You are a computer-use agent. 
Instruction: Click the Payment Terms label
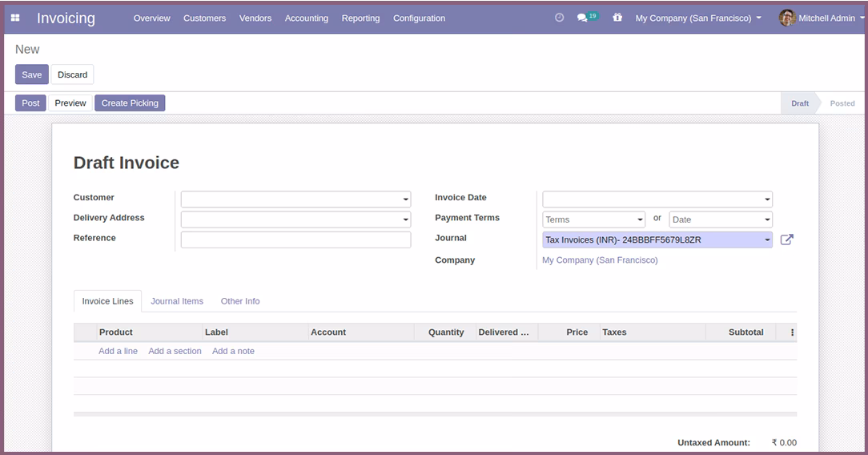(x=467, y=218)
